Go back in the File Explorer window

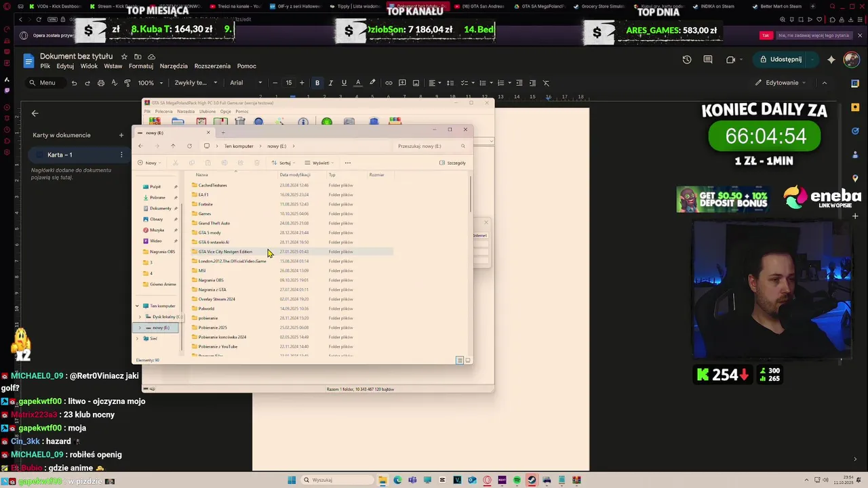[140, 146]
